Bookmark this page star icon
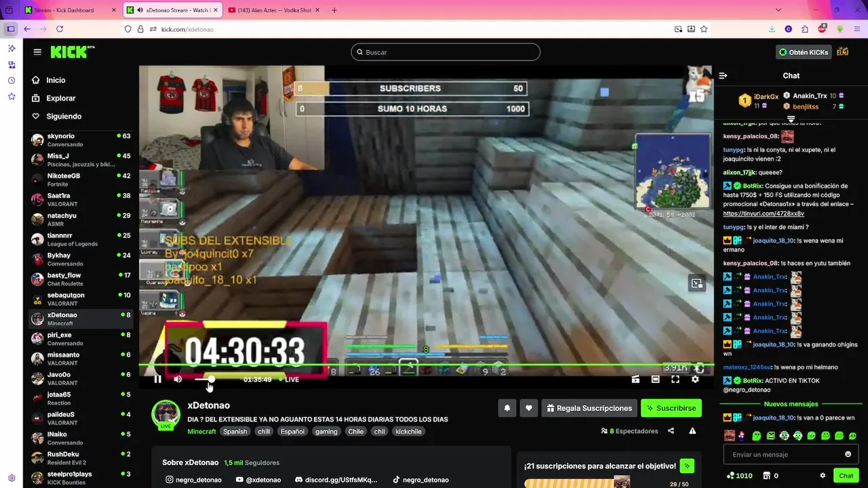Viewport: 868px width, 488px height. point(704,29)
